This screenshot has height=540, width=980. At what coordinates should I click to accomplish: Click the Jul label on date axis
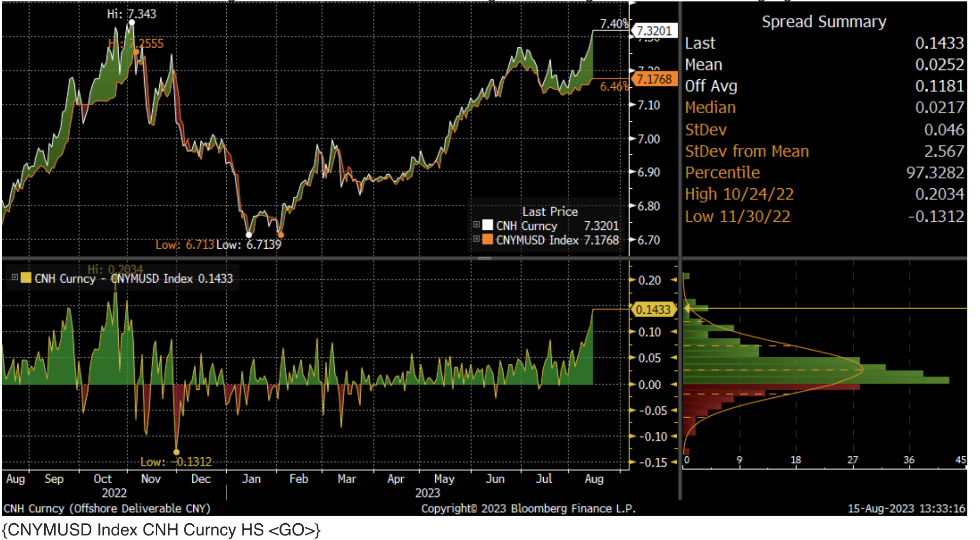[544, 479]
